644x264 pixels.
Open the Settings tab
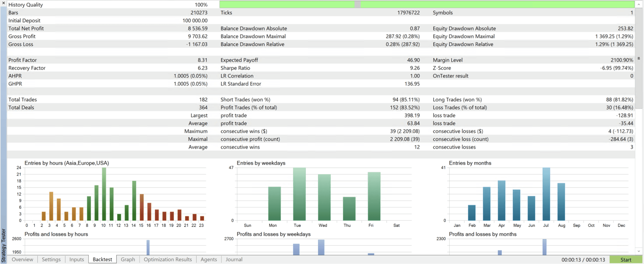51,259
